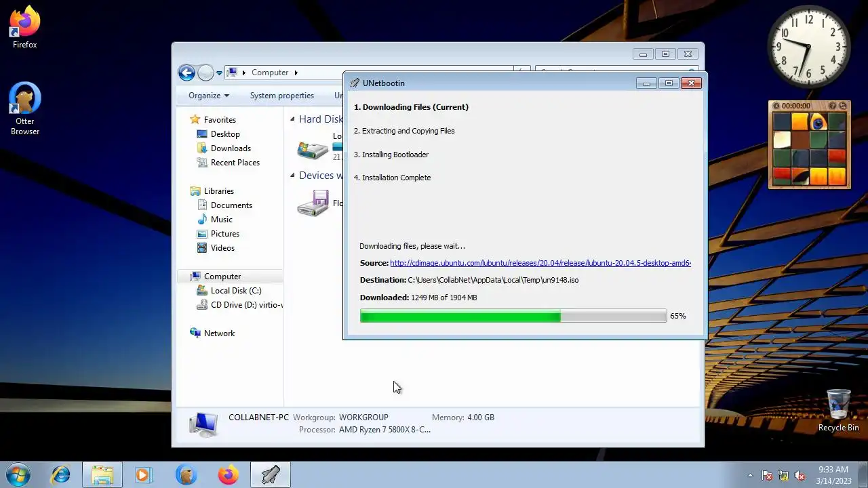The width and height of the screenshot is (868, 488).
Task: Click the puzzle gadget timer pause icon
Action: (x=776, y=106)
